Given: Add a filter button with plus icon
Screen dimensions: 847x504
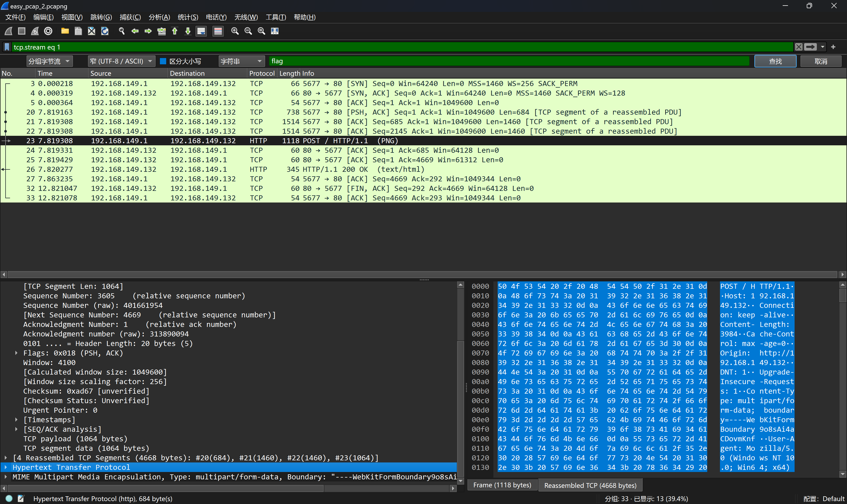Looking at the screenshot, I should tap(833, 47).
